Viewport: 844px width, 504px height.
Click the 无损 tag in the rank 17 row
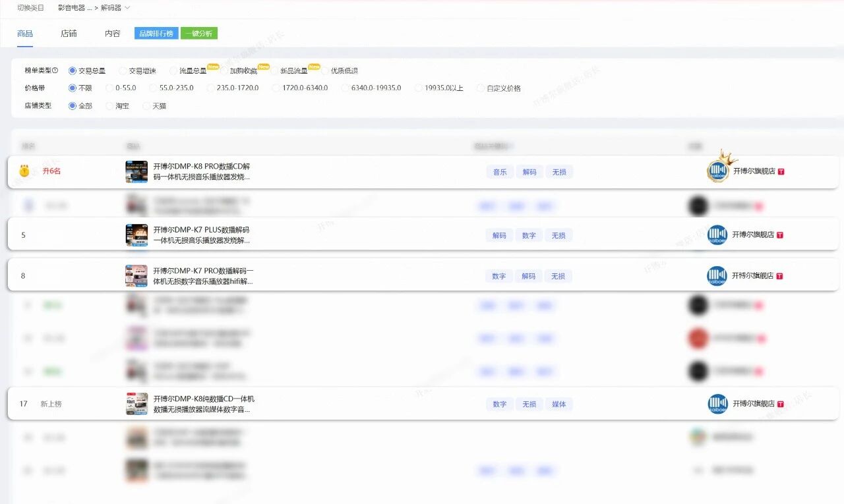tap(529, 404)
